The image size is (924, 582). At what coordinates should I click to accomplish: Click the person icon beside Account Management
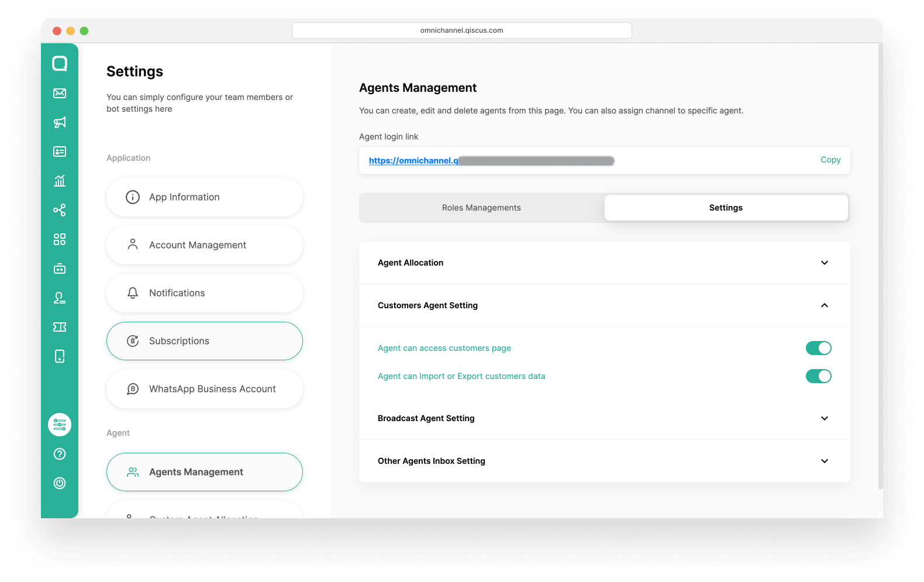(133, 244)
